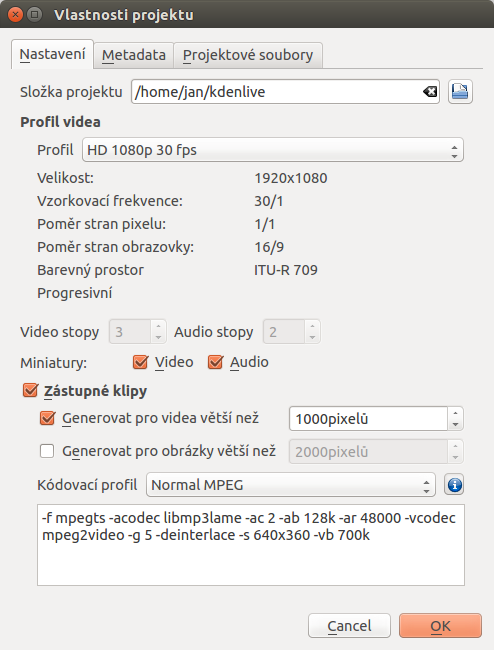Screen dimensions: 494x650
Task: Click into the ffmpeg encoding parameters text box
Action: tap(251, 545)
